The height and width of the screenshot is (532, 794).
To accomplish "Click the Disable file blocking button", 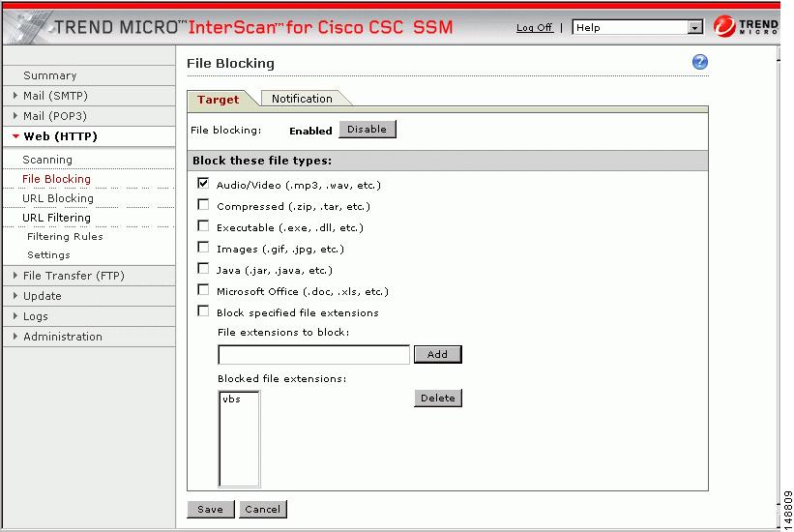I will pyautogui.click(x=368, y=130).
